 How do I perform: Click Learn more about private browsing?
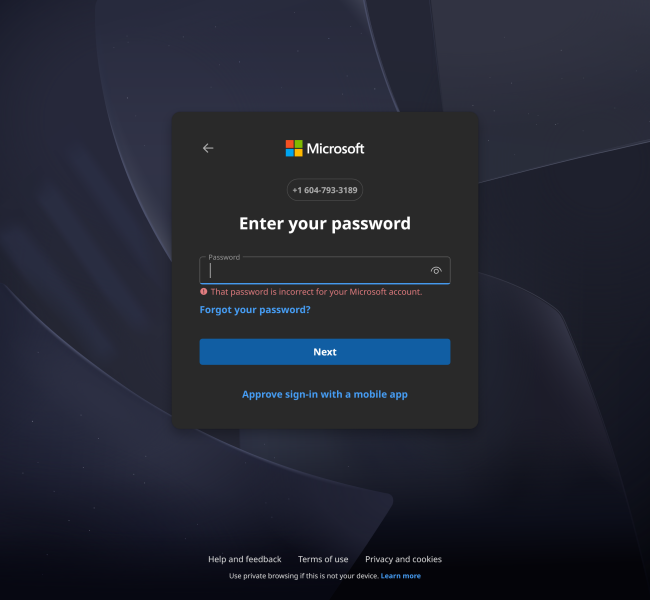pos(400,576)
